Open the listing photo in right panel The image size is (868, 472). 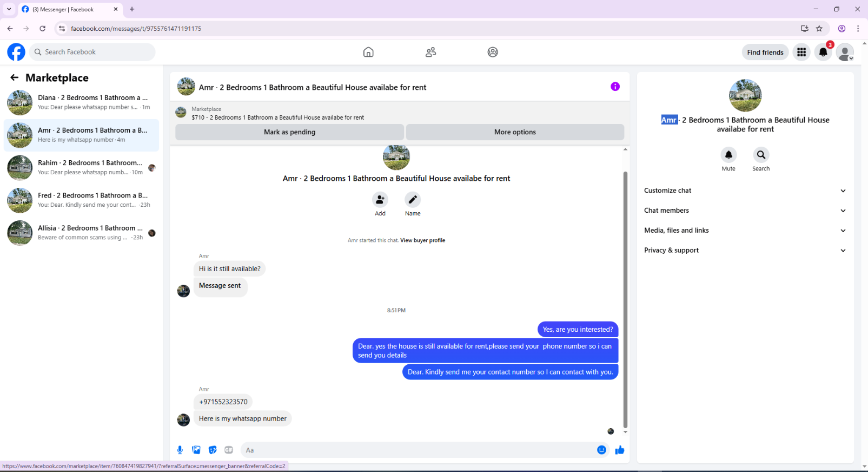(745, 95)
